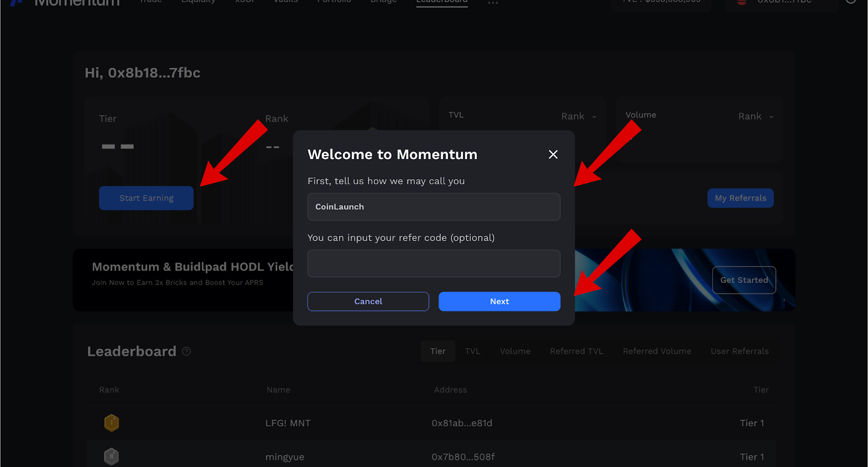Click the silver rank badge for mingyue
This screenshot has height=467, width=868.
(x=111, y=456)
